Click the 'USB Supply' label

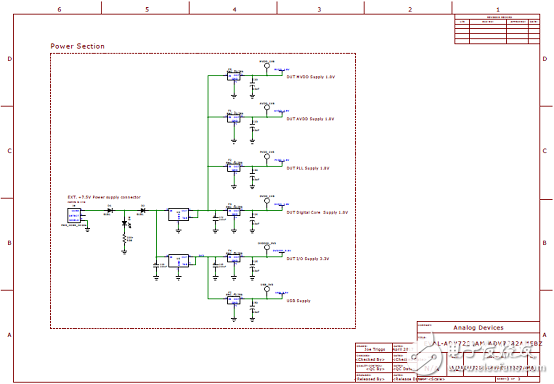click(299, 301)
